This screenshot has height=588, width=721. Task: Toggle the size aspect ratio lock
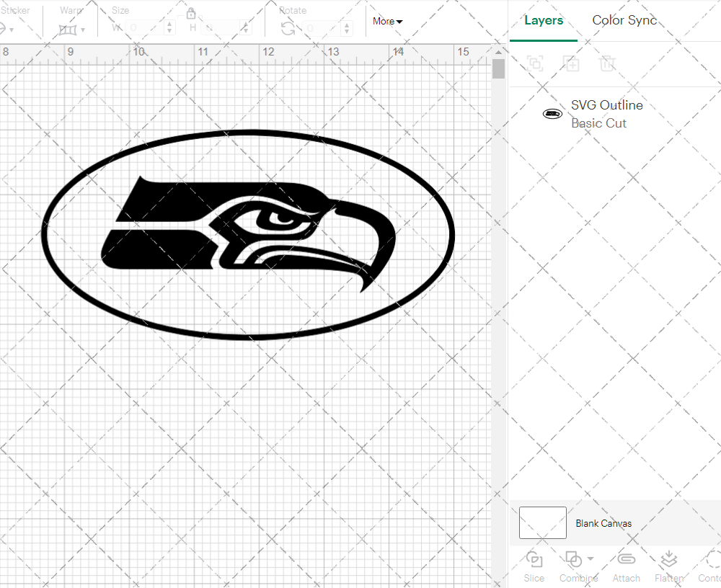pyautogui.click(x=191, y=14)
